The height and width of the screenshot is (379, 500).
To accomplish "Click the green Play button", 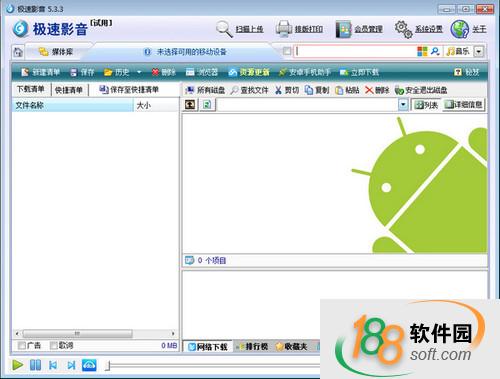I will (18, 365).
